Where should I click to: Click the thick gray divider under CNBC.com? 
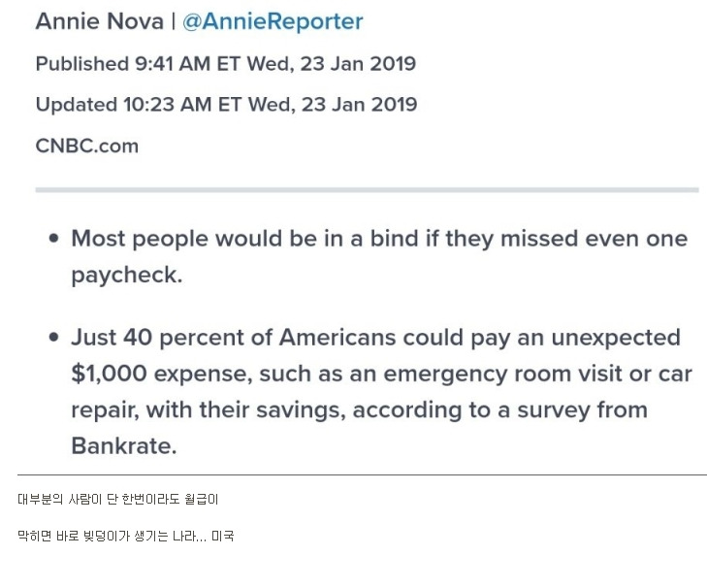tap(367, 189)
